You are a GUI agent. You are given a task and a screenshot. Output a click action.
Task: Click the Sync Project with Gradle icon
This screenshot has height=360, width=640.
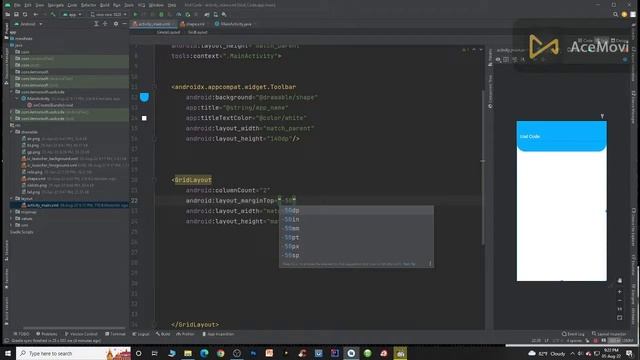[207, 14]
